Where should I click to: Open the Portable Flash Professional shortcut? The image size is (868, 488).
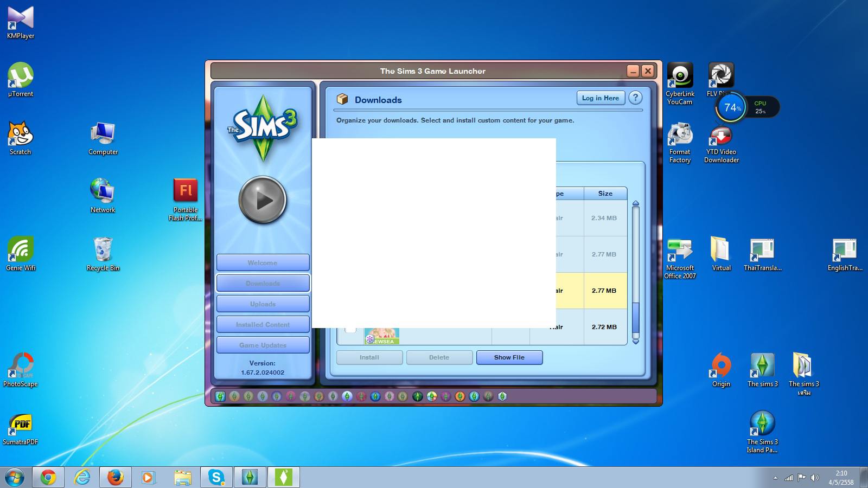(x=185, y=200)
